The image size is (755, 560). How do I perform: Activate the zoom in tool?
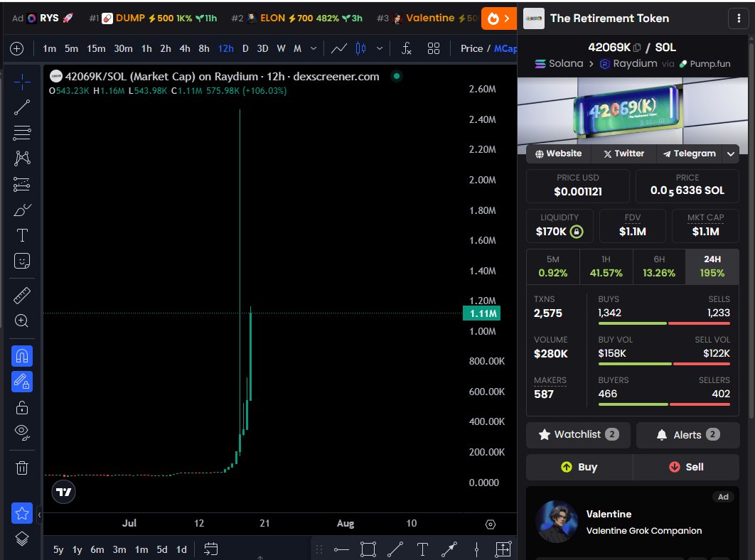(x=21, y=321)
